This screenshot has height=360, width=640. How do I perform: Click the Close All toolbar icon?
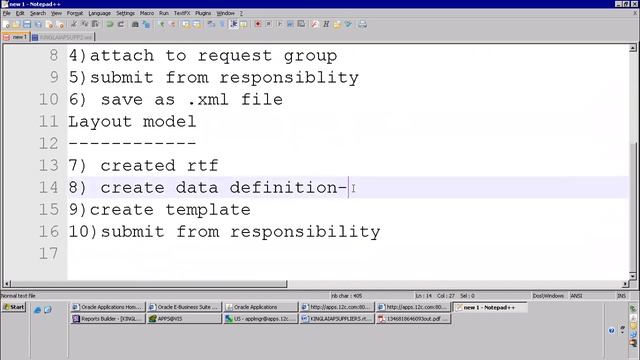60,24
